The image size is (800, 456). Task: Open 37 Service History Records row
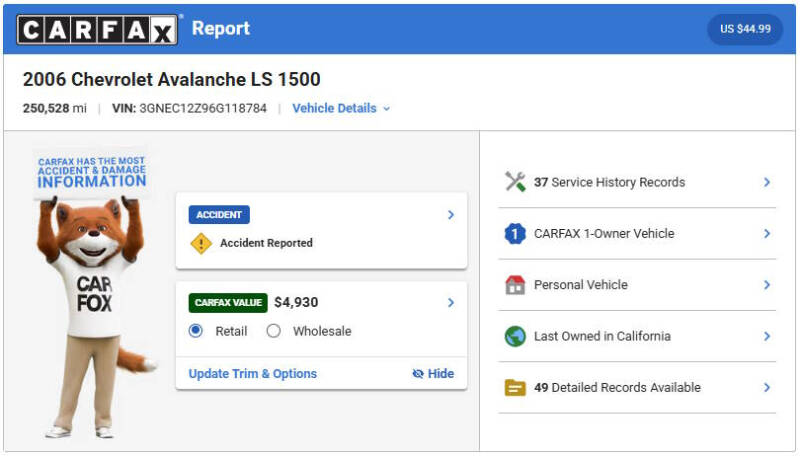[637, 182]
